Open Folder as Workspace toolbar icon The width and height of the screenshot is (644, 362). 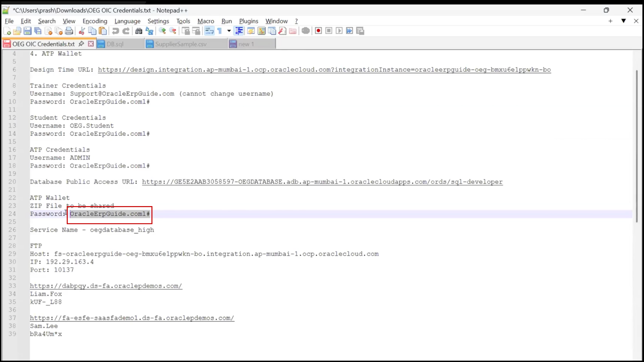click(293, 31)
